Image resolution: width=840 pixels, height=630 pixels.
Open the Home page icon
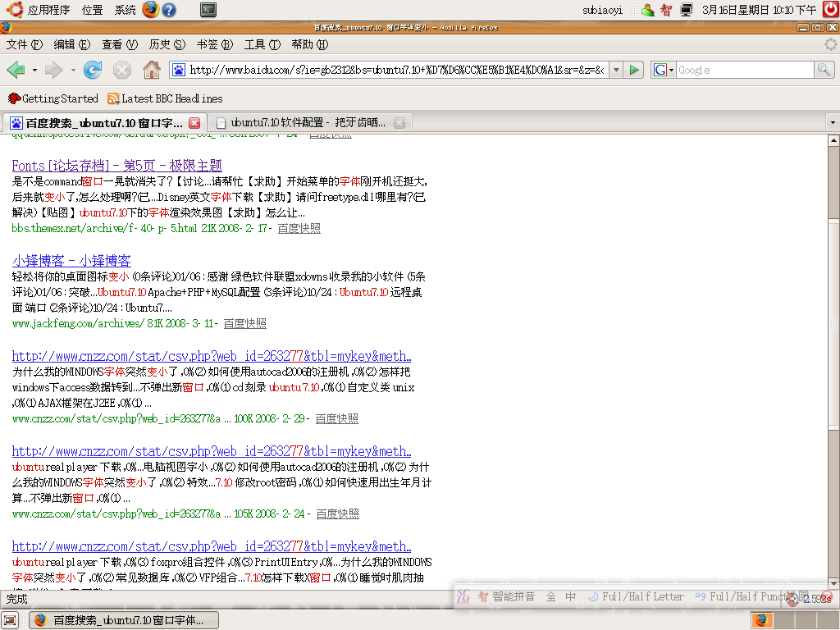tap(152, 70)
